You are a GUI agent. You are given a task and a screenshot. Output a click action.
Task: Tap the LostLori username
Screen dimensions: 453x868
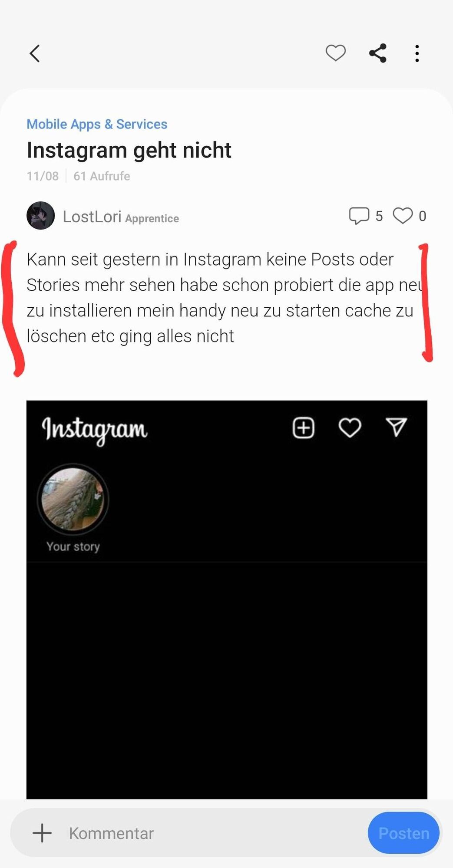(x=92, y=216)
